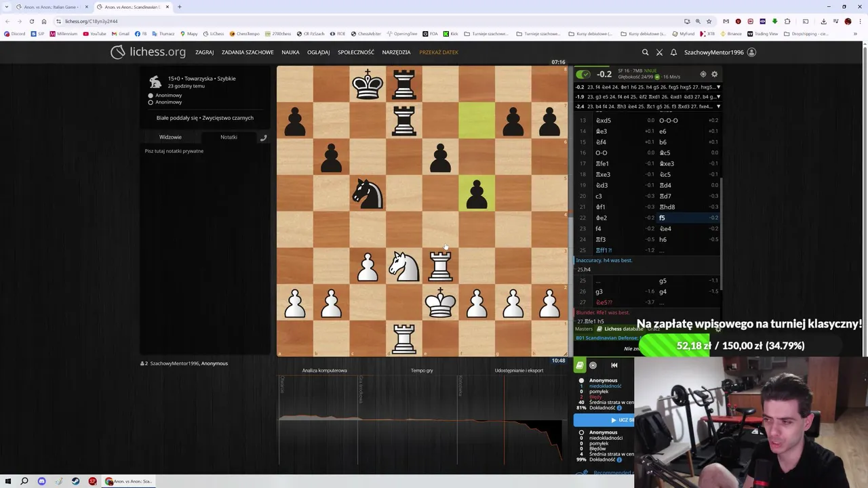Open SzachowyMentor1996 user dropdown
Screen dimensions: 868x488
(719, 52)
